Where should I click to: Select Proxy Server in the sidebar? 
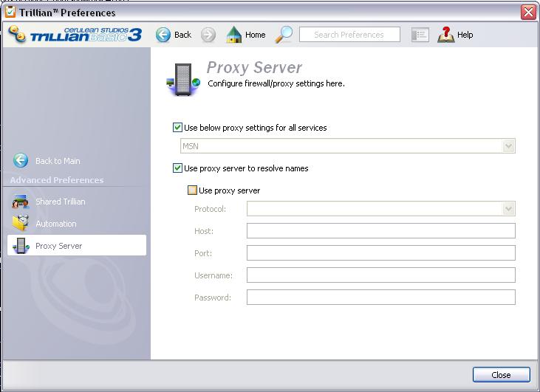pyautogui.click(x=59, y=246)
